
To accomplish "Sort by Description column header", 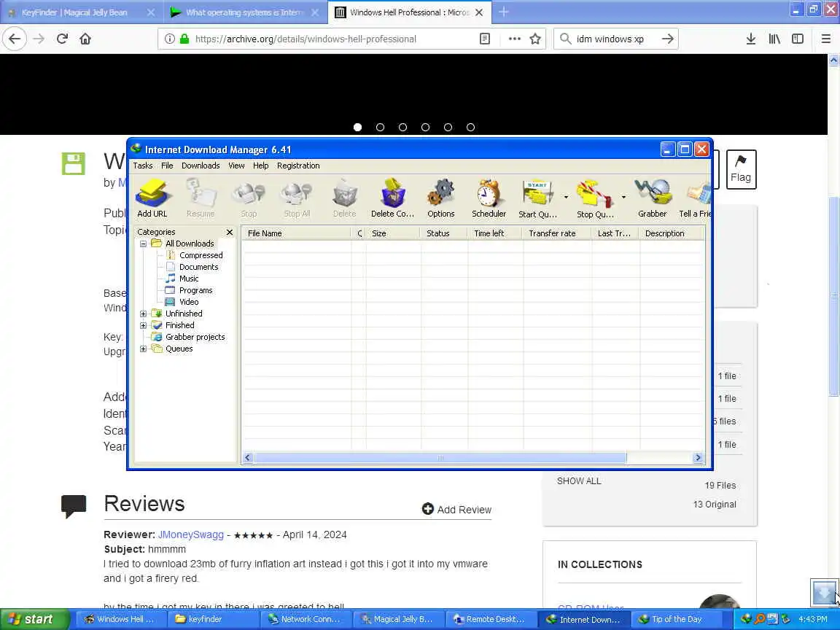I will (672, 233).
